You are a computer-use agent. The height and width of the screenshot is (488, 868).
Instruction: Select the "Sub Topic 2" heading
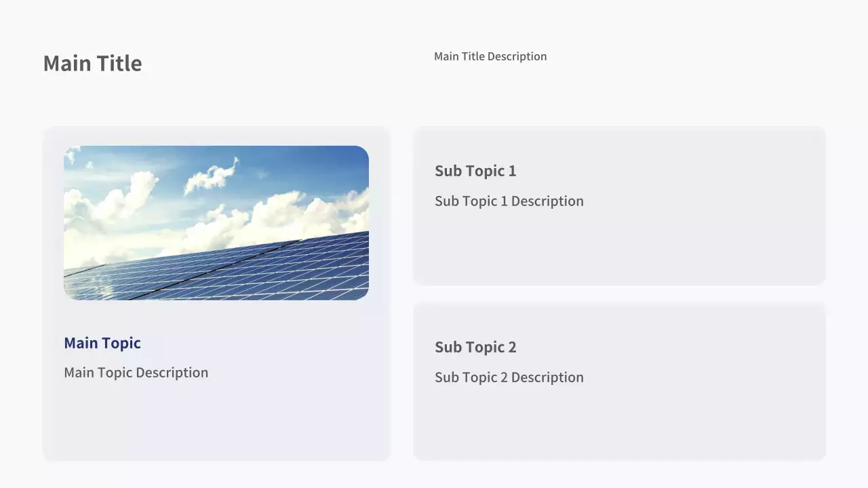point(475,347)
